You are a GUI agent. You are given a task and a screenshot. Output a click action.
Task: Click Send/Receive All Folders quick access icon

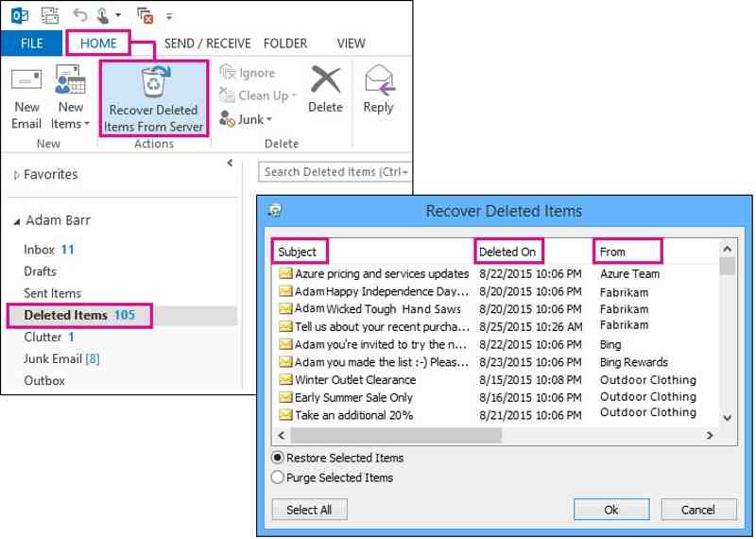tap(49, 15)
